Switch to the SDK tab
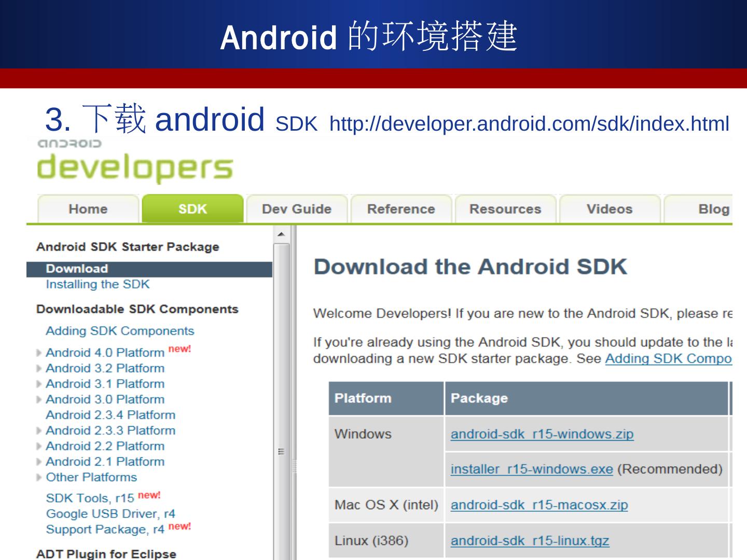 click(192, 209)
